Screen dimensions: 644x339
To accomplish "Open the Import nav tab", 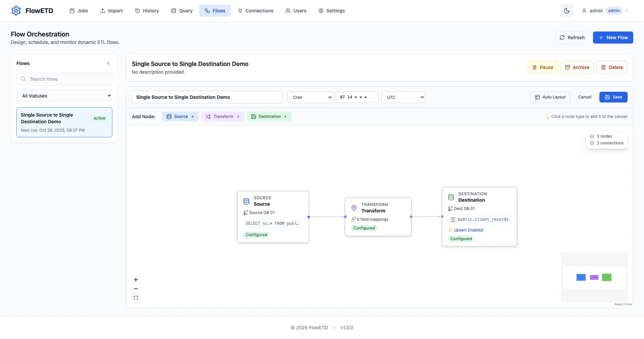I will pos(111,11).
